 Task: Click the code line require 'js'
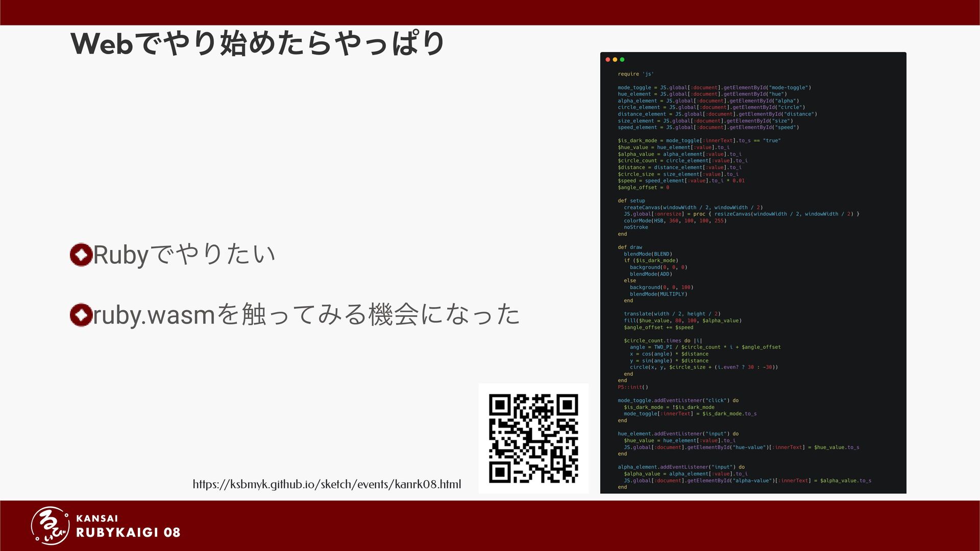point(635,74)
